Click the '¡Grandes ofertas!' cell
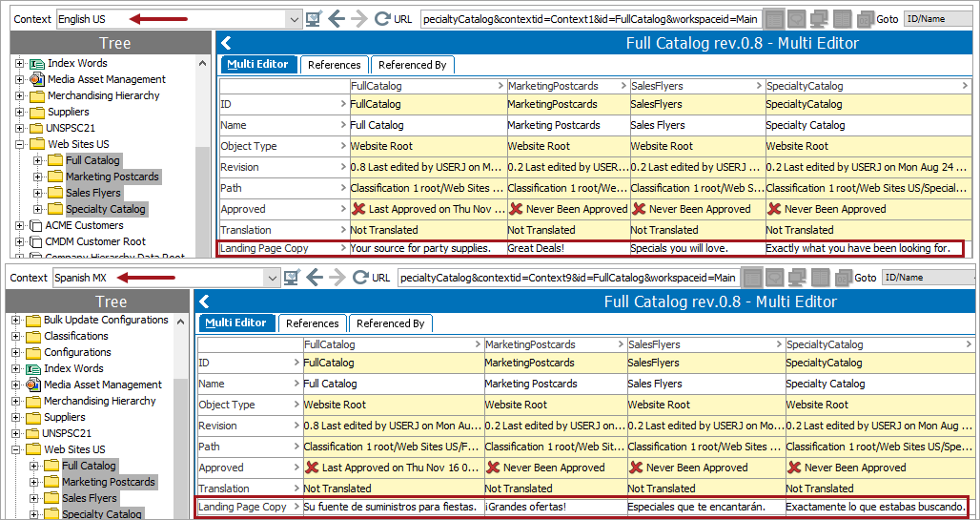This screenshot has width=980, height=520. point(556,507)
